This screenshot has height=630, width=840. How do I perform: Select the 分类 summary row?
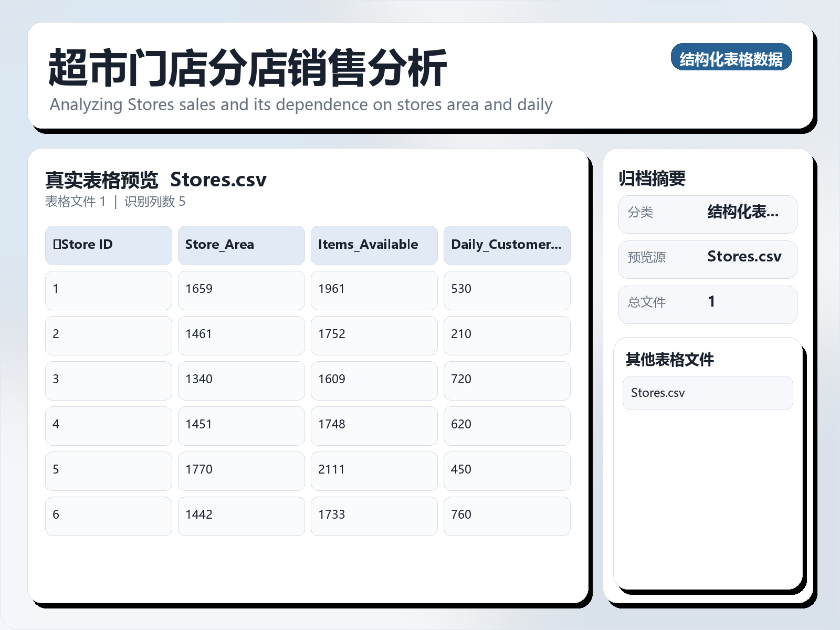[708, 214]
